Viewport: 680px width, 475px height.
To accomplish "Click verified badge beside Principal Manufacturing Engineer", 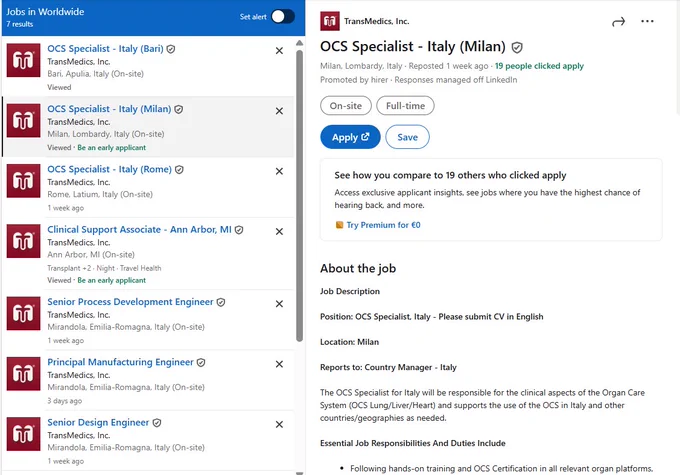I will pyautogui.click(x=201, y=363).
